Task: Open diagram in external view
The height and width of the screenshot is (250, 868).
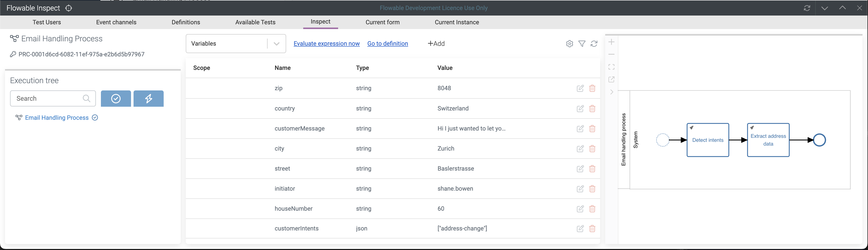Action: (611, 79)
